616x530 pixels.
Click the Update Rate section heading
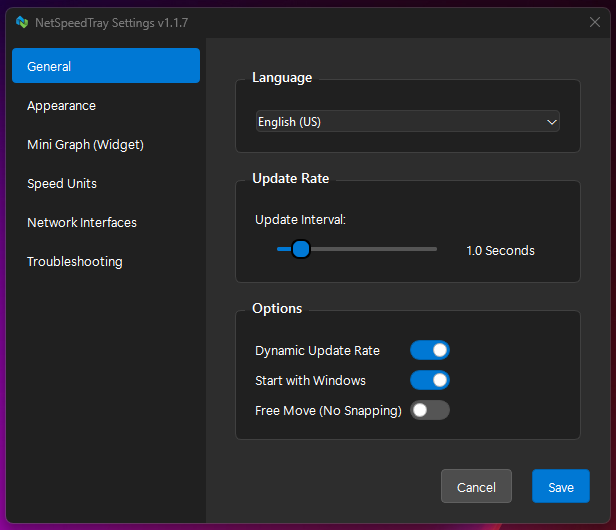291,178
